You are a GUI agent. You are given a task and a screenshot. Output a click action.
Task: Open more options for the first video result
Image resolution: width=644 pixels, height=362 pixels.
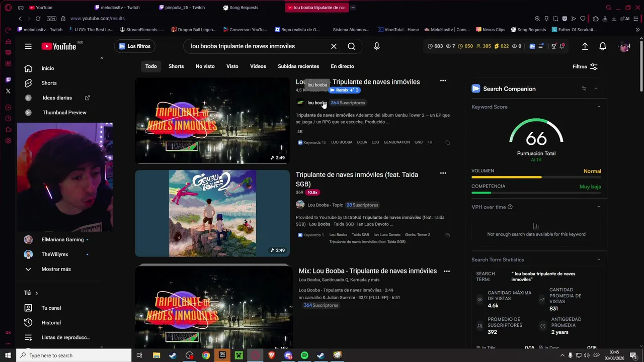click(443, 80)
